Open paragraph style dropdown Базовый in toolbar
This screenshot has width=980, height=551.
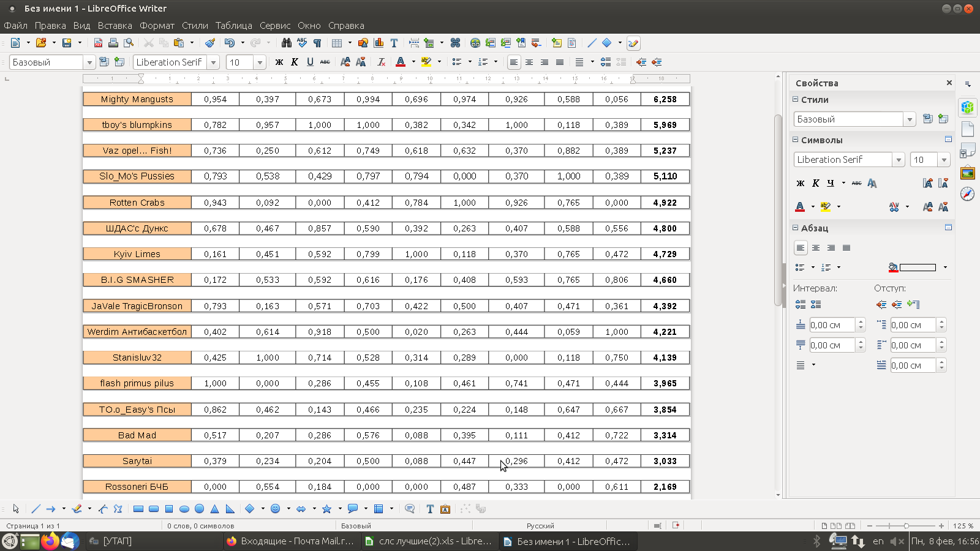(x=89, y=62)
